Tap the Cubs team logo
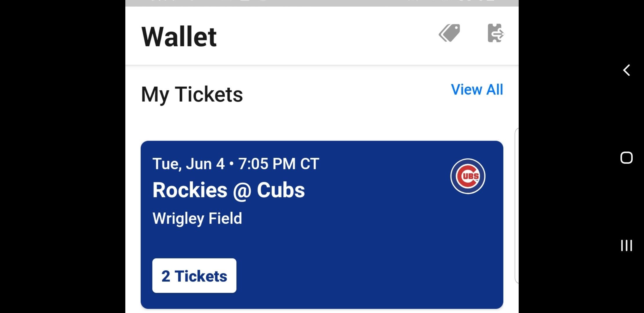This screenshot has height=313, width=644. 468,176
